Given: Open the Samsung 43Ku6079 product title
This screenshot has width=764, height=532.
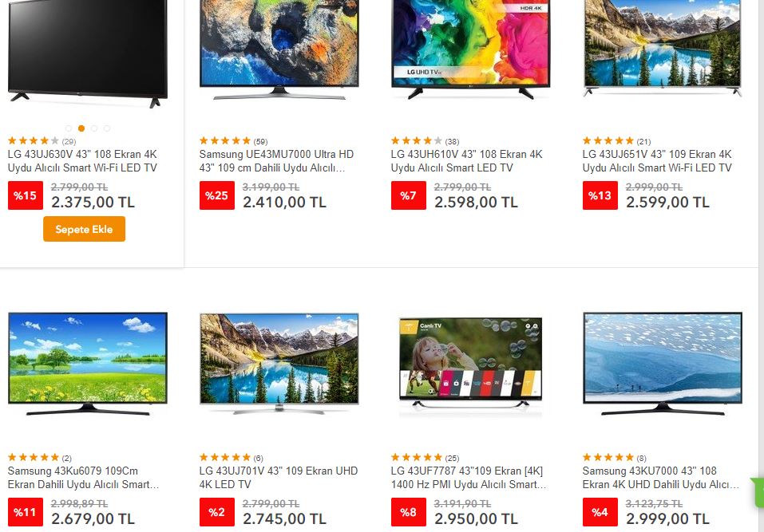Looking at the screenshot, I should point(83,478).
